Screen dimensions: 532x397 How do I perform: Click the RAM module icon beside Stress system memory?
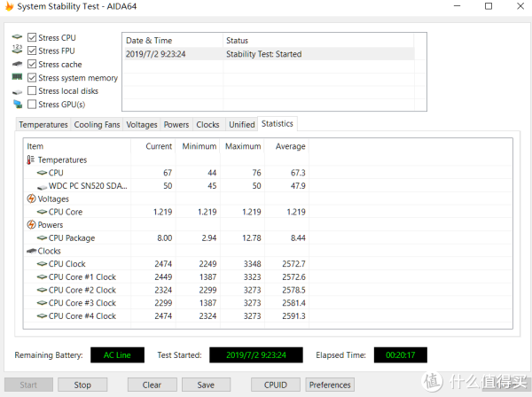(x=17, y=77)
